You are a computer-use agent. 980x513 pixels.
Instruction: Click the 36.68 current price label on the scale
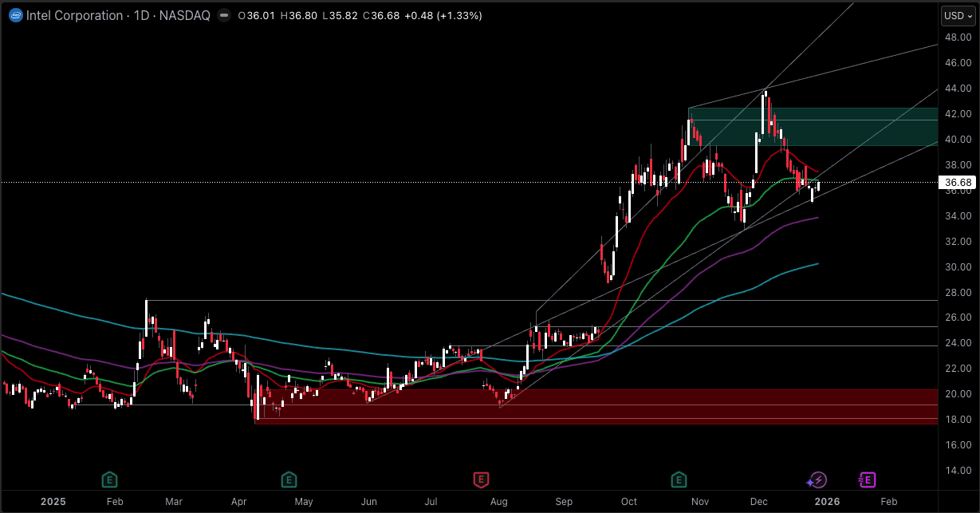tap(956, 182)
